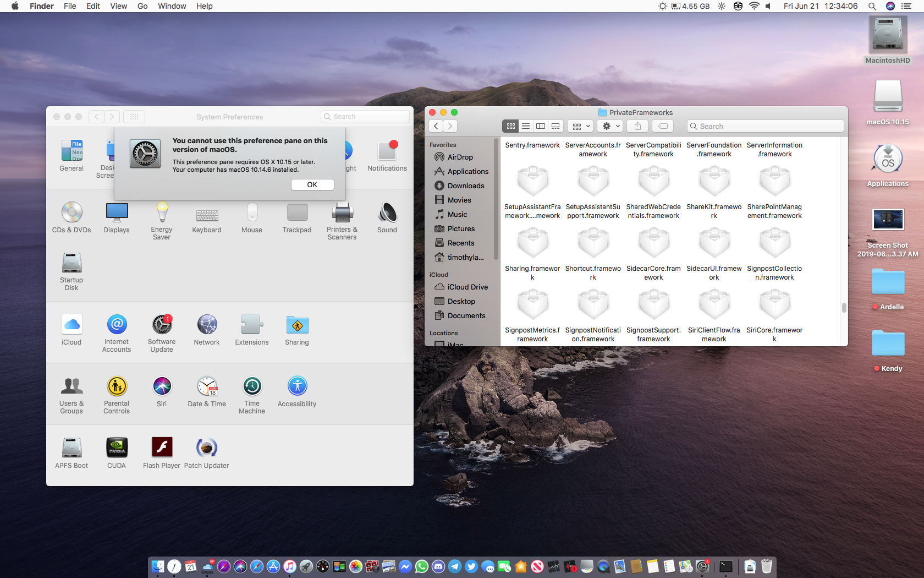This screenshot has width=924, height=578.
Task: Click the System Preferences search field
Action: coord(365,117)
